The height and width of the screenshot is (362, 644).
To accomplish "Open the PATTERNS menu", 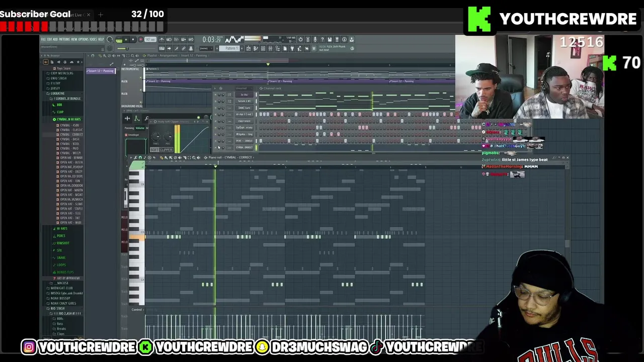I will 64,39.
